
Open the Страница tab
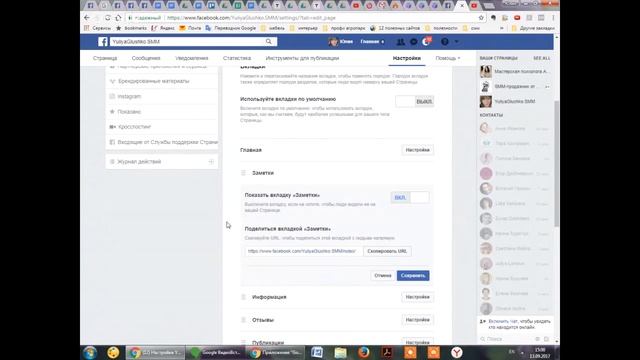[105, 58]
